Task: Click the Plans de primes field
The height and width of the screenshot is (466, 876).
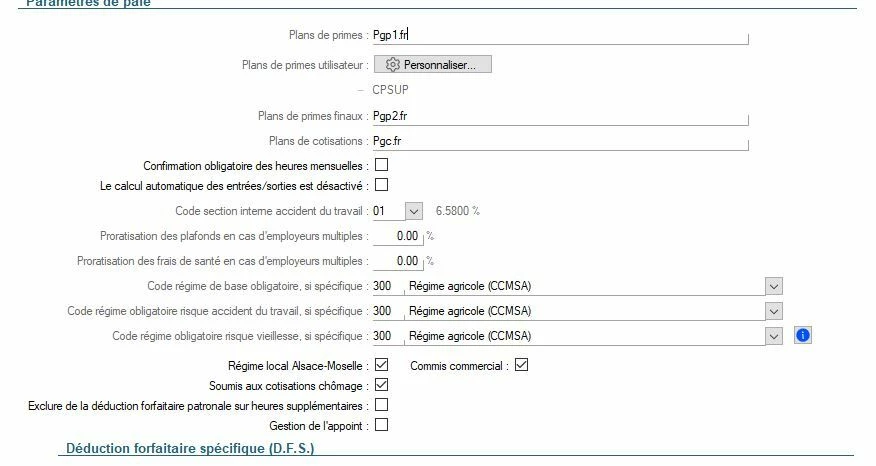Action: tap(560, 35)
